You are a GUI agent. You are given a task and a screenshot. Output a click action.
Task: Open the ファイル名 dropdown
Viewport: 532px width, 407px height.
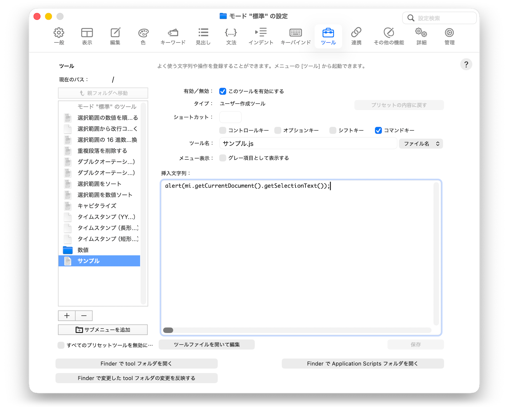(x=421, y=144)
